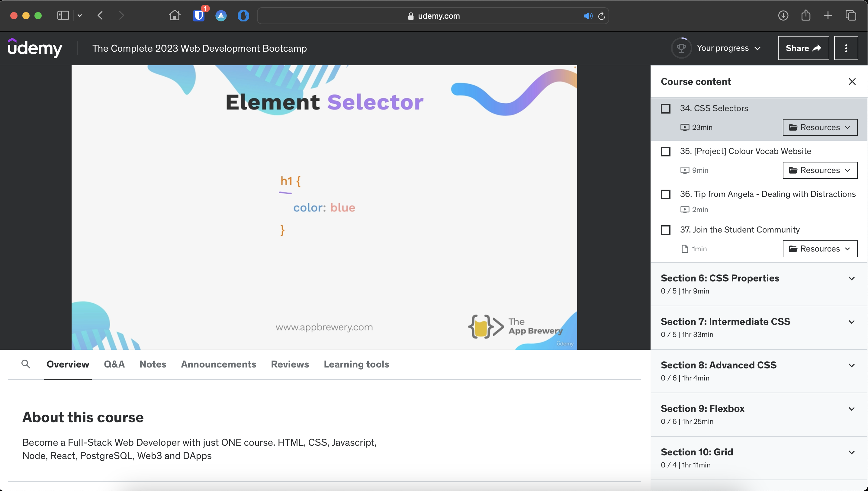The image size is (868, 491).
Task: Click the trophy progress icon
Action: [681, 48]
